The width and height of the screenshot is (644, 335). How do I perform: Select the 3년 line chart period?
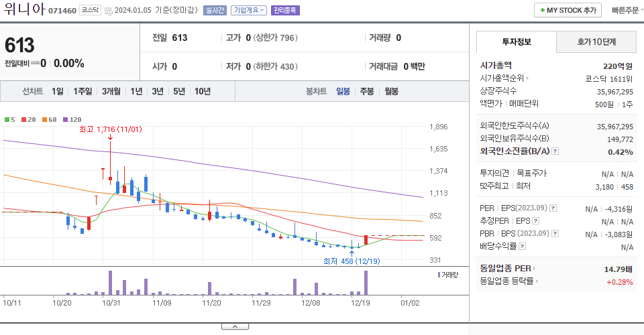click(158, 91)
